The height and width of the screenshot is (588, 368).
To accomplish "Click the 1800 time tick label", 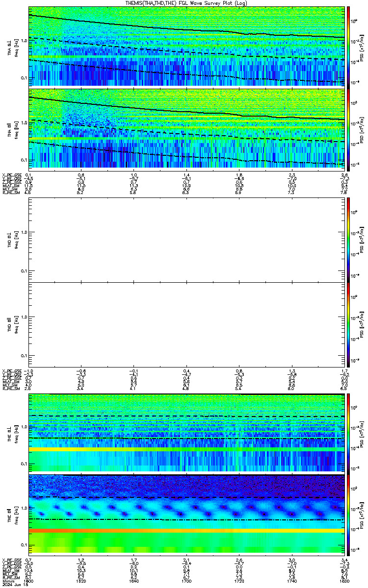I will point(344,581).
